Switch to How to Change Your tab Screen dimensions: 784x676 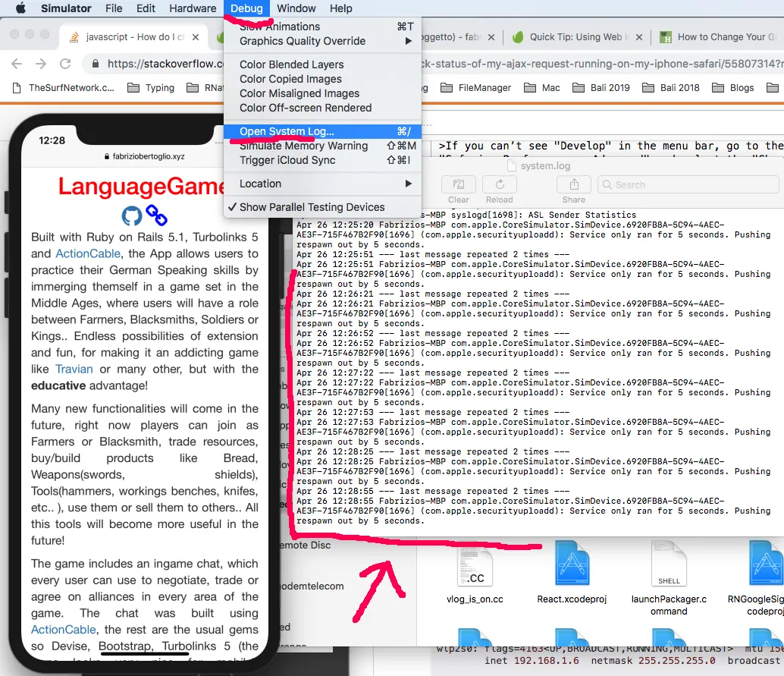(719, 37)
